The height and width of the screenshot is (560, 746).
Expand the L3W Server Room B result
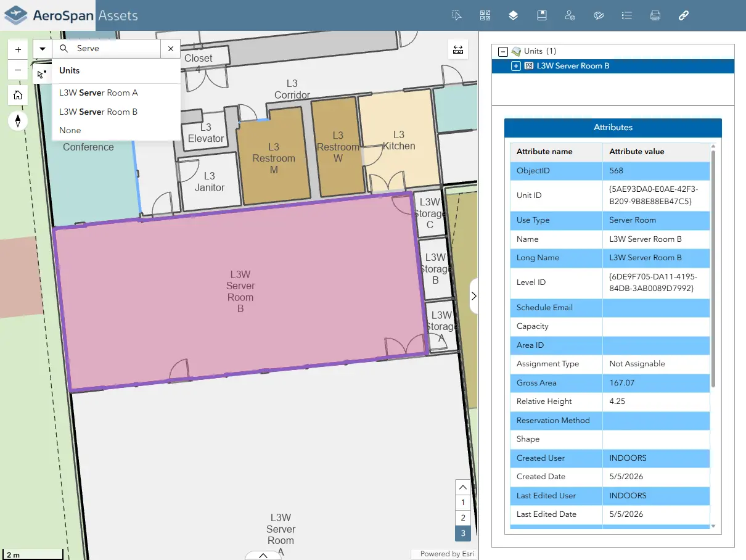click(x=516, y=66)
